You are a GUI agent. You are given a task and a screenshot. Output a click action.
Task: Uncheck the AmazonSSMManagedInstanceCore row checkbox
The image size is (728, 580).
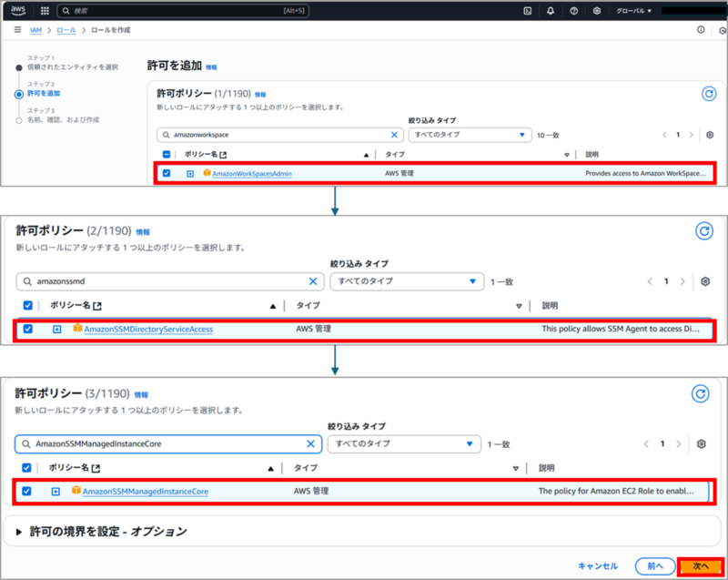click(x=26, y=491)
